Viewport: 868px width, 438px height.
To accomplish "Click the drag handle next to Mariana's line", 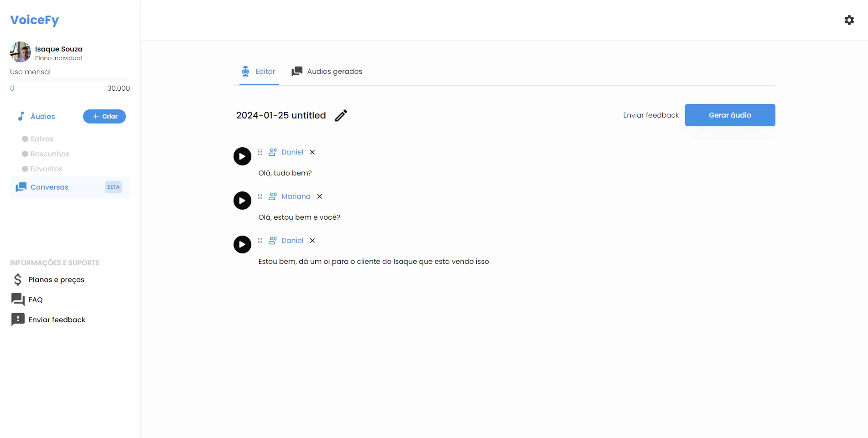I will point(260,196).
